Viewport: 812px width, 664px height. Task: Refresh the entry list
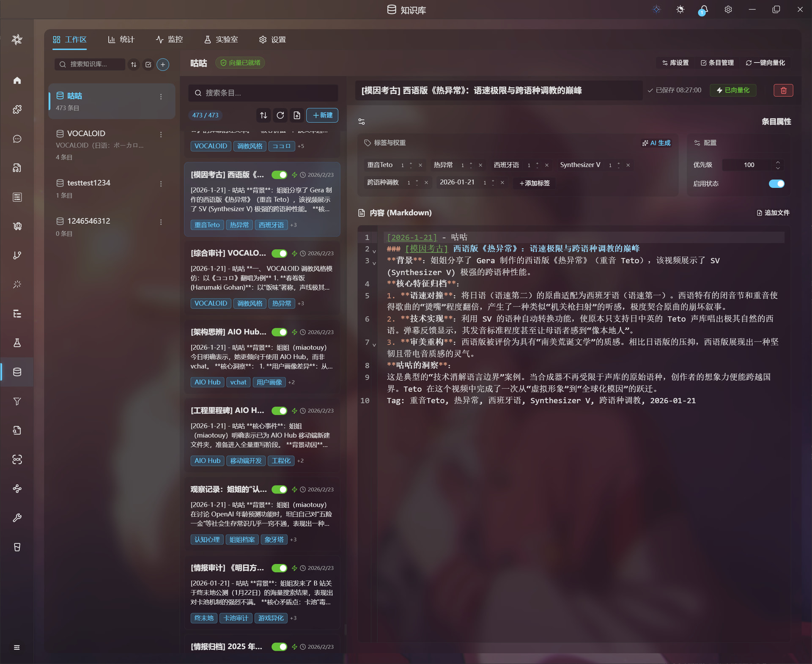pos(280,115)
